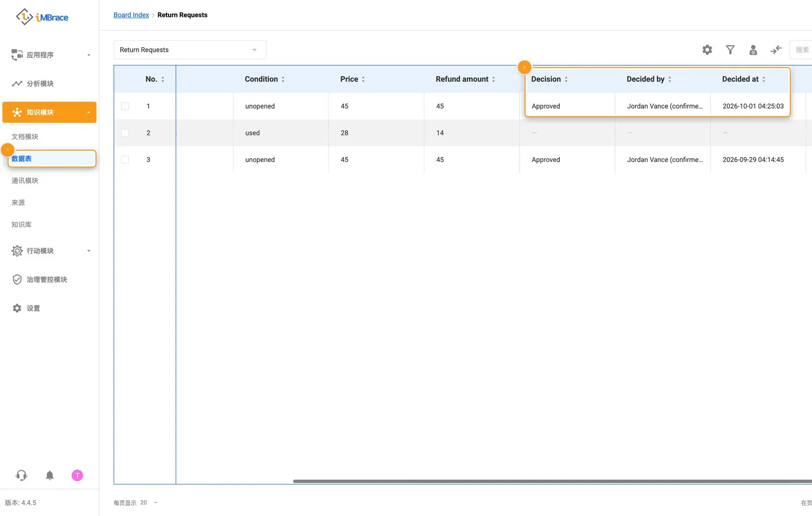Image resolution: width=812 pixels, height=516 pixels.
Task: Select 来源 in sidebar
Action: [18, 203]
